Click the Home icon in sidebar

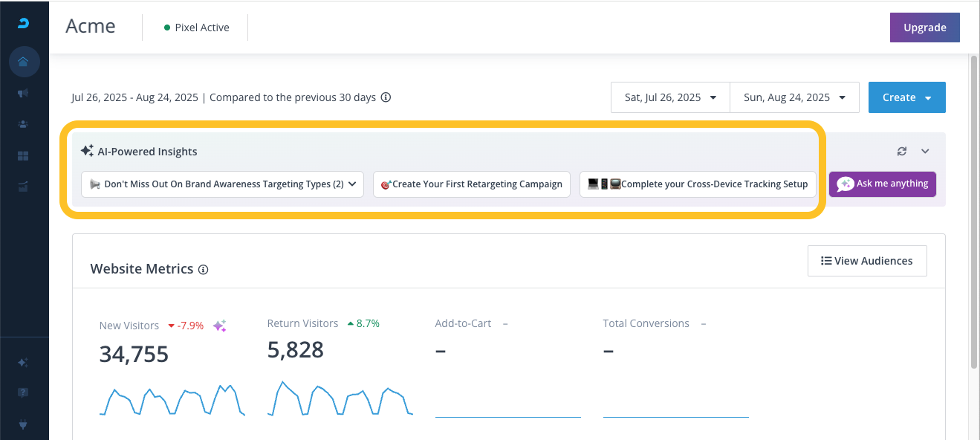click(x=24, y=62)
